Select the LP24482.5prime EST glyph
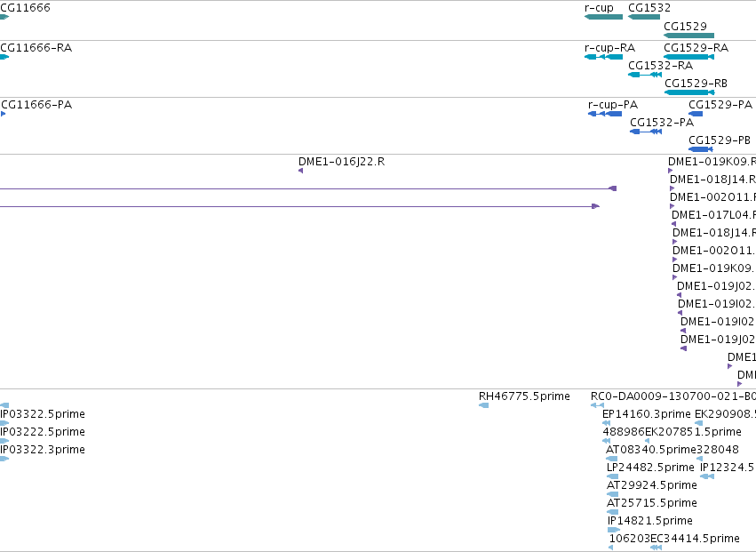The height and width of the screenshot is (552, 756). [612, 476]
